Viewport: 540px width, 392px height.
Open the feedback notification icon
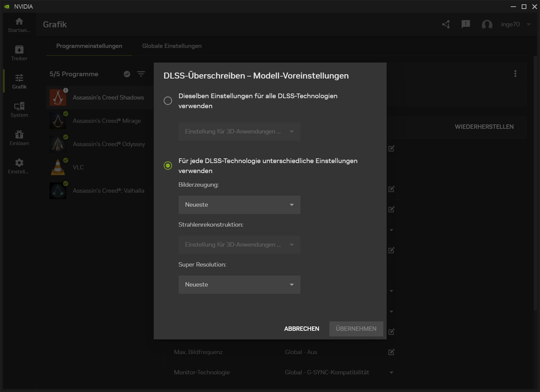click(466, 24)
